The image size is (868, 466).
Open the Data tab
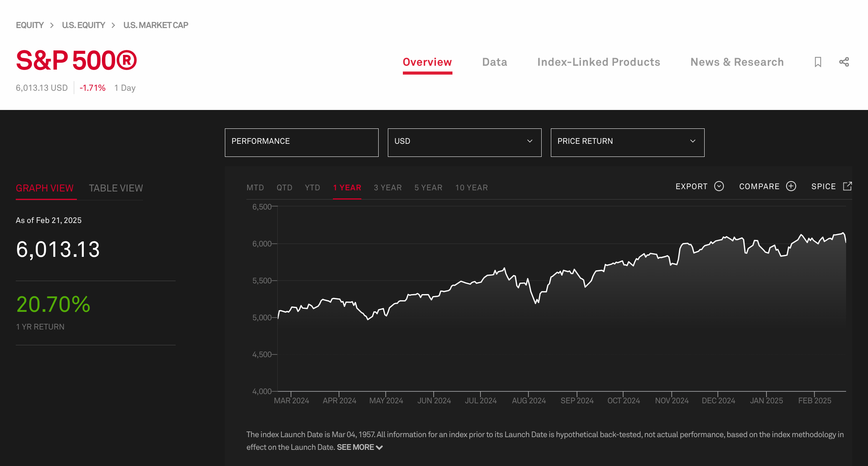(494, 62)
